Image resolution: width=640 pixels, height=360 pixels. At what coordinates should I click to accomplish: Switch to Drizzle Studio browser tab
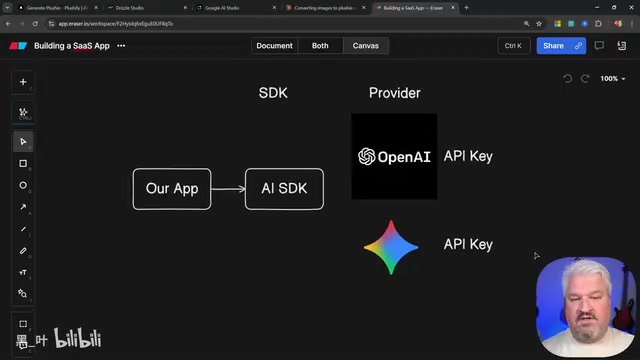(143, 8)
